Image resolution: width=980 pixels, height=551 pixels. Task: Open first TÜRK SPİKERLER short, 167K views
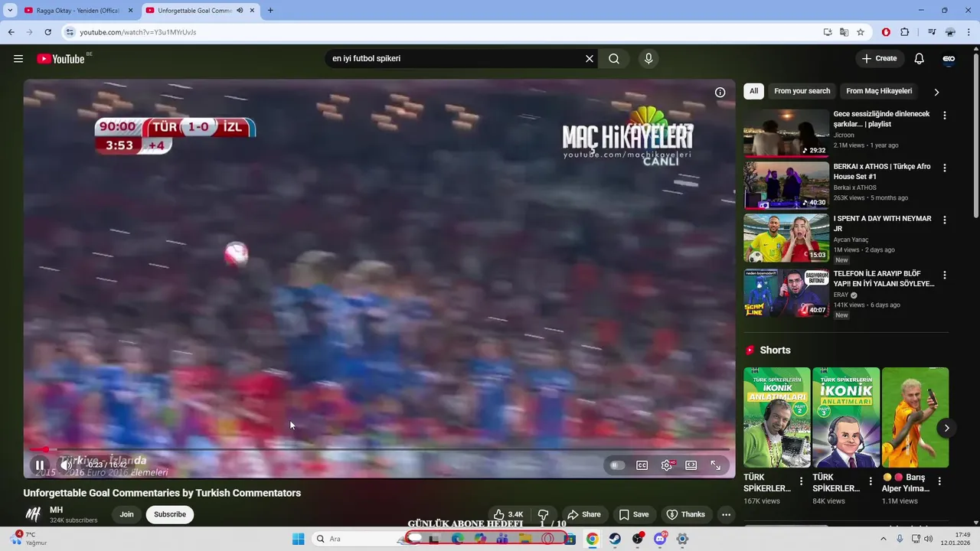[x=776, y=417]
